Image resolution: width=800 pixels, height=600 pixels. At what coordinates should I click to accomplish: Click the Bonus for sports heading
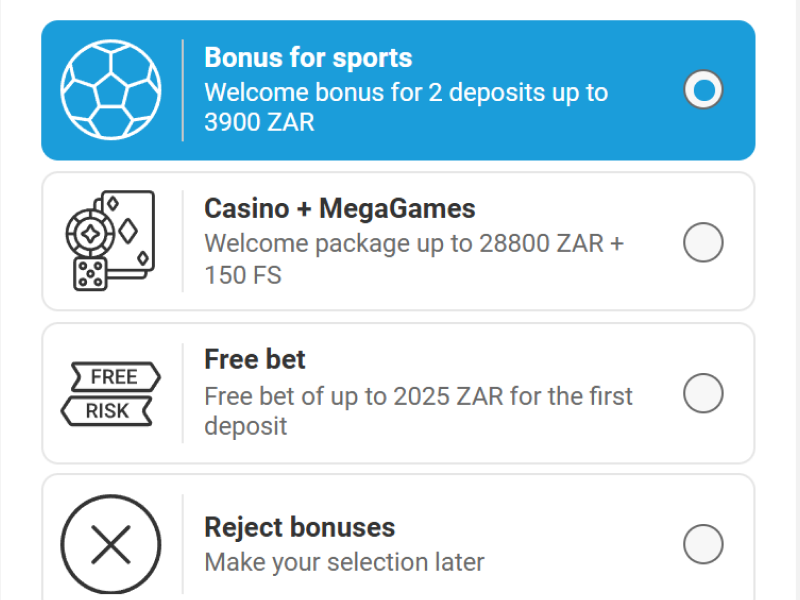[x=308, y=58]
